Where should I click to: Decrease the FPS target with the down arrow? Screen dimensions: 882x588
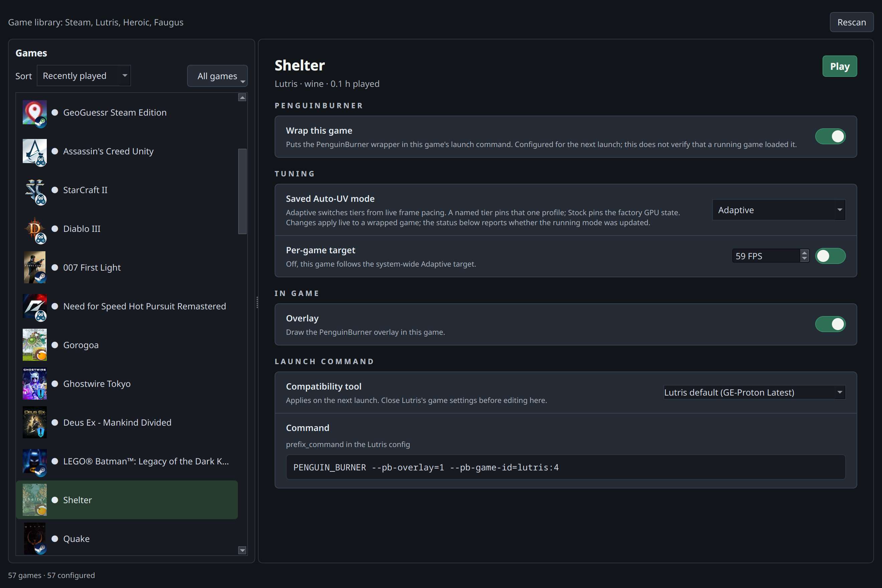pos(804,259)
